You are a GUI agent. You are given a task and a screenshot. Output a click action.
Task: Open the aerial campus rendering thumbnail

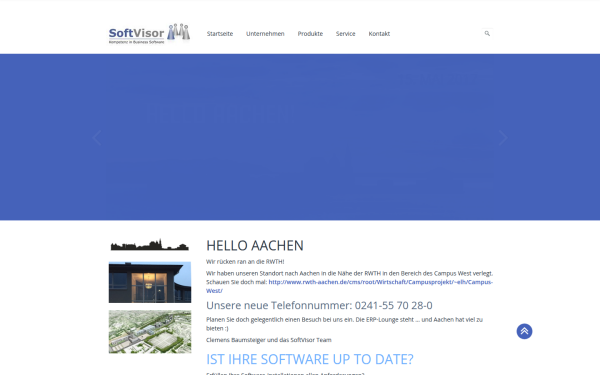(x=150, y=332)
